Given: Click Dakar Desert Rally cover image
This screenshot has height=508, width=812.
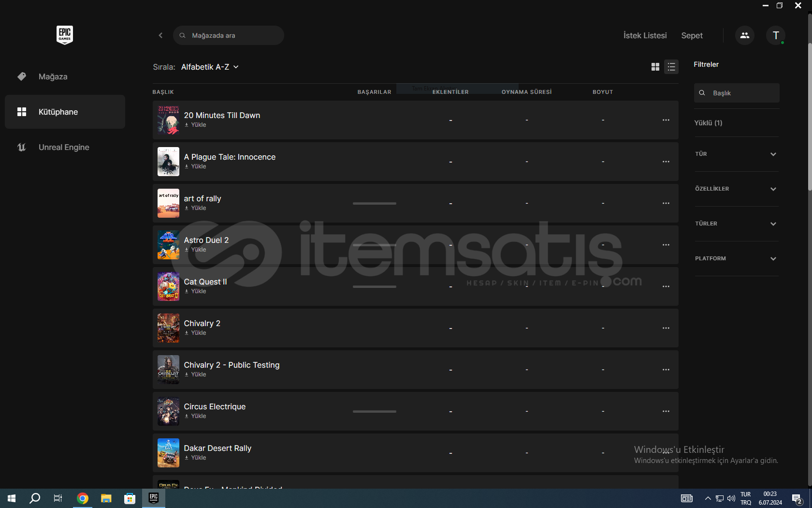Looking at the screenshot, I should pyautogui.click(x=168, y=453).
